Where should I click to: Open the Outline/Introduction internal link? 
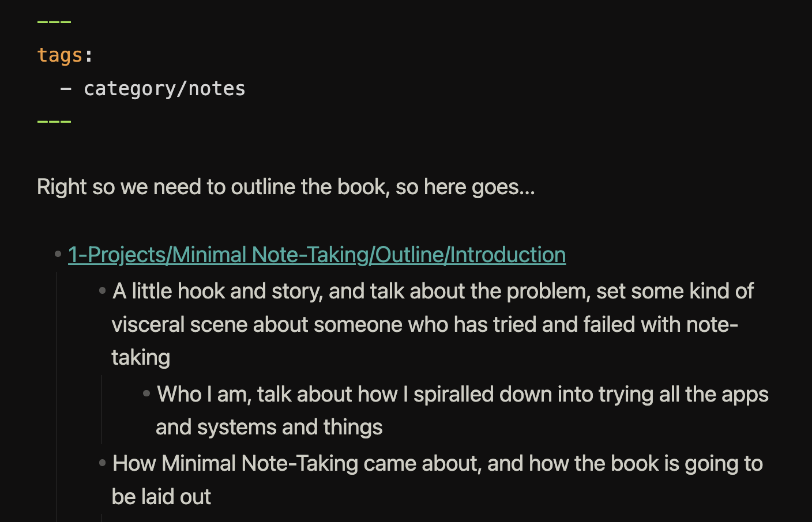[x=317, y=255]
